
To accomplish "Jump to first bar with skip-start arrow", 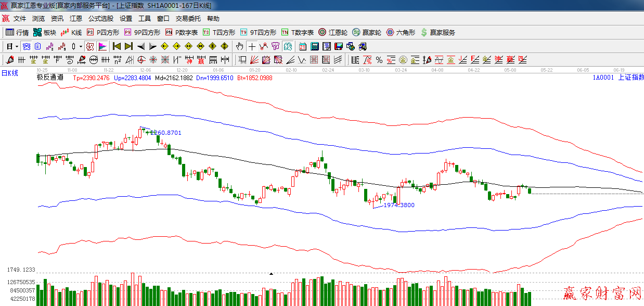I will pyautogui.click(x=117, y=46).
